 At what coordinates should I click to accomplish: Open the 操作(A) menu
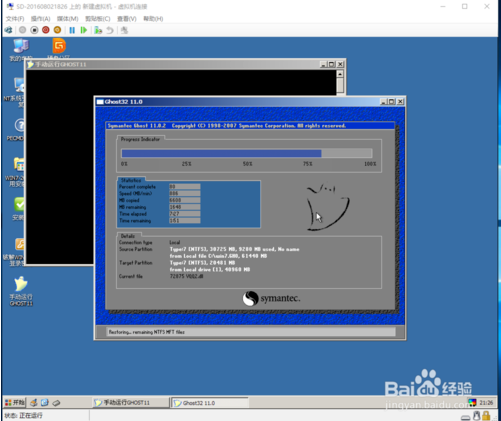[40, 19]
